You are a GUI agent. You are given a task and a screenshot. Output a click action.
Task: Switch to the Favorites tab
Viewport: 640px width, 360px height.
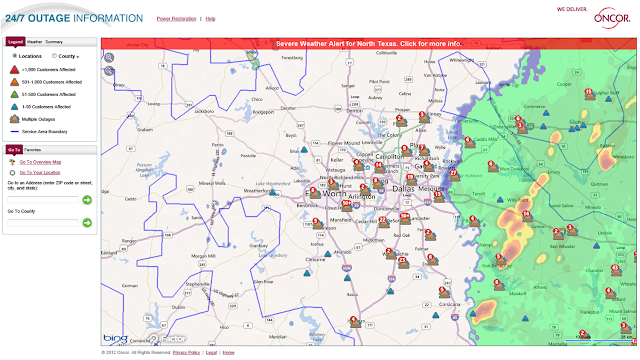coord(33,150)
